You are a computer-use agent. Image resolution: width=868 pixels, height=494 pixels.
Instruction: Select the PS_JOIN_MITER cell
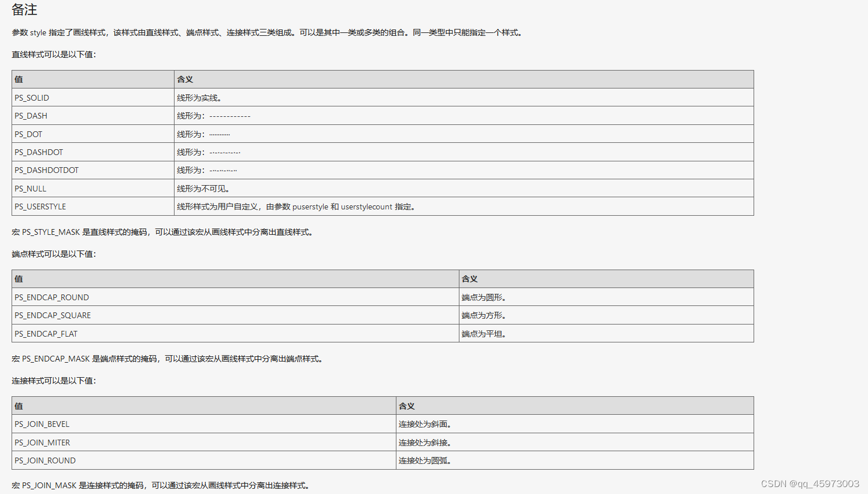point(204,443)
